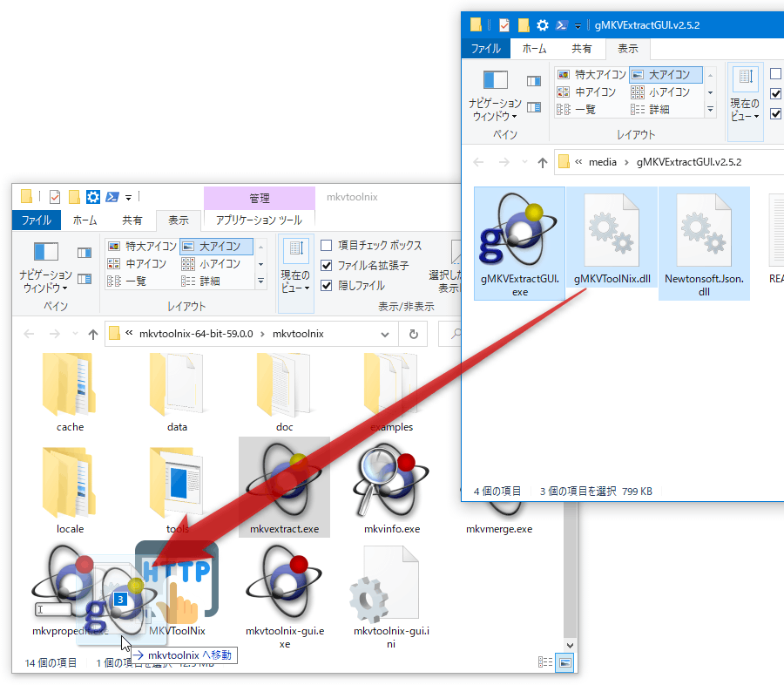The image size is (784, 685).
Task: Choose 中アイコン layout in mkvtoolnix window
Action: [x=138, y=264]
